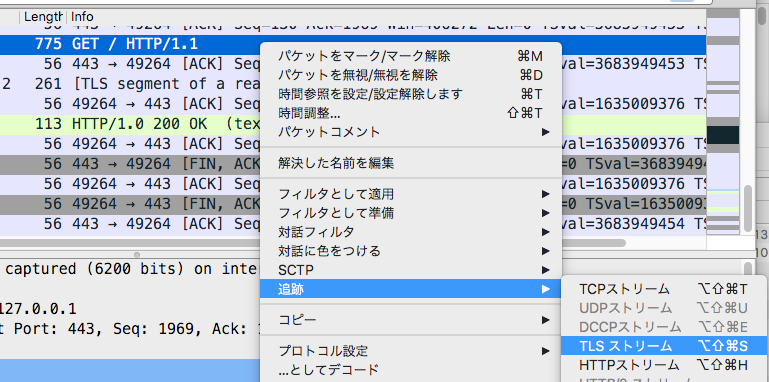Open the 追跡 submenu entry

410,289
